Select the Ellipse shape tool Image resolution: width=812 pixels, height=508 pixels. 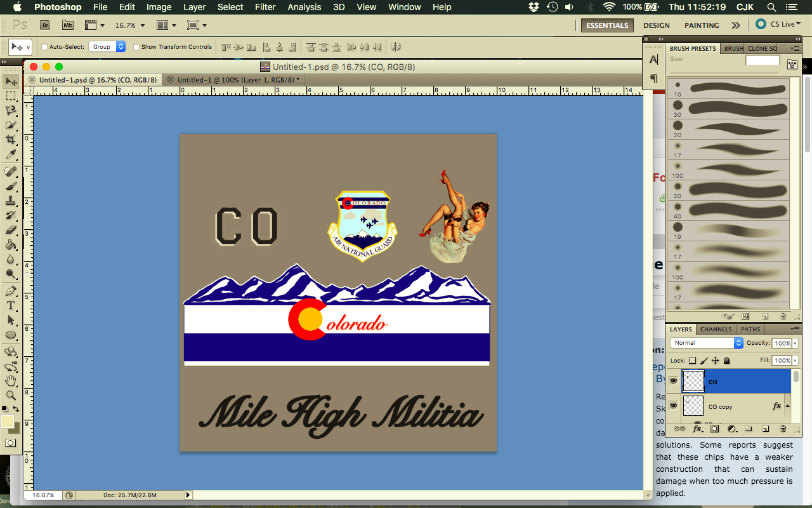point(11,335)
